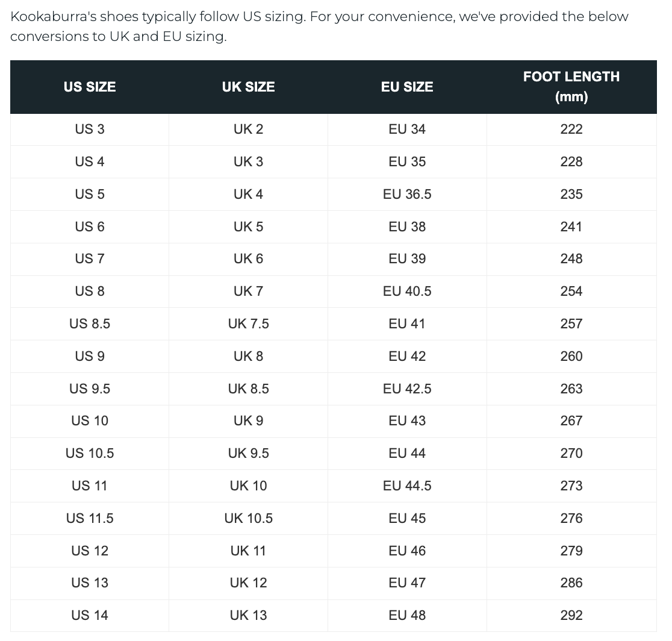
Task: Click the FOOT LENGTH (mm) header
Action: pos(571,86)
